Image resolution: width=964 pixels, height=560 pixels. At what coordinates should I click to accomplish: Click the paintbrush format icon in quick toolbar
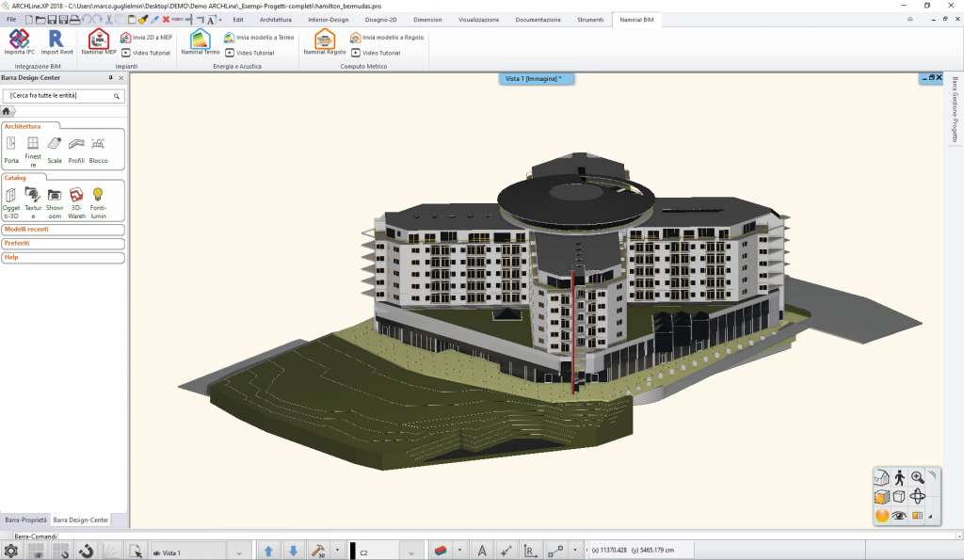pos(143,20)
